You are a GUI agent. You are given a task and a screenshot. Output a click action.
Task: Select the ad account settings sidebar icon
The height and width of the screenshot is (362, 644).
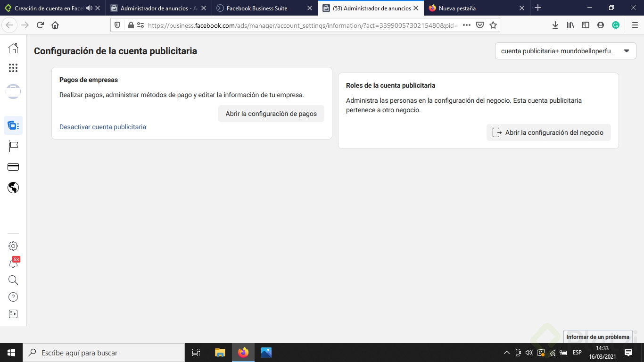(13, 125)
